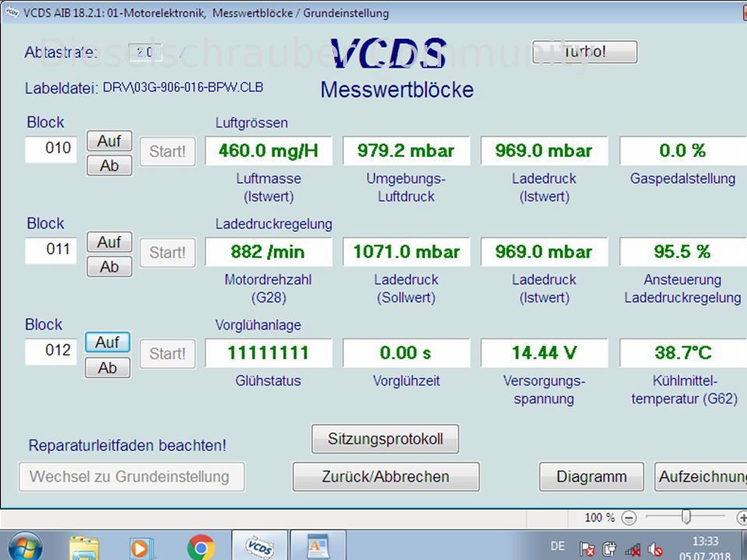The height and width of the screenshot is (560, 747).
Task: Click the Reparaturleitfaden beachten! notice
Action: (128, 446)
